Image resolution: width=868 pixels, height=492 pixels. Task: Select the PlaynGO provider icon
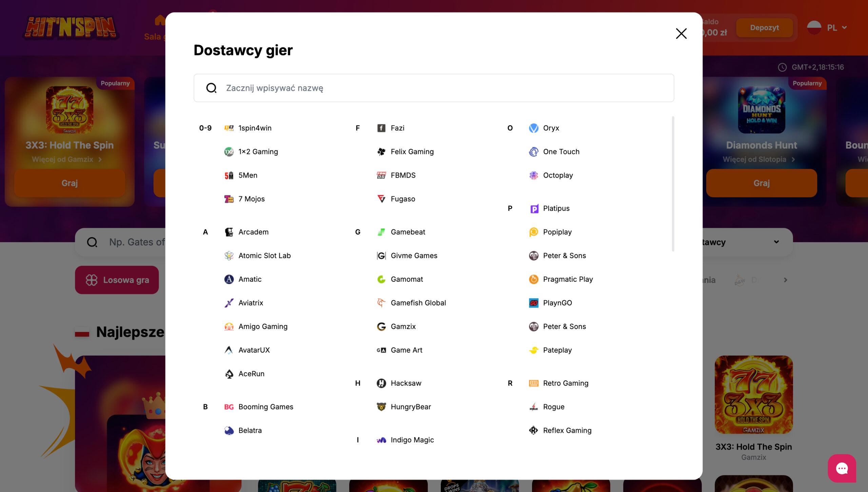(x=533, y=303)
